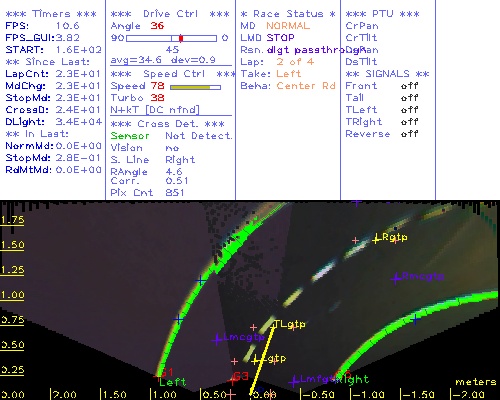Click the 1.00 meter vertical axis tick

pos(12,295)
